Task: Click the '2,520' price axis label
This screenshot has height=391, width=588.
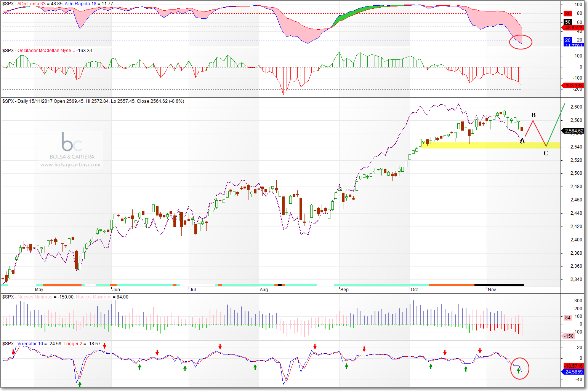Action: click(x=576, y=160)
